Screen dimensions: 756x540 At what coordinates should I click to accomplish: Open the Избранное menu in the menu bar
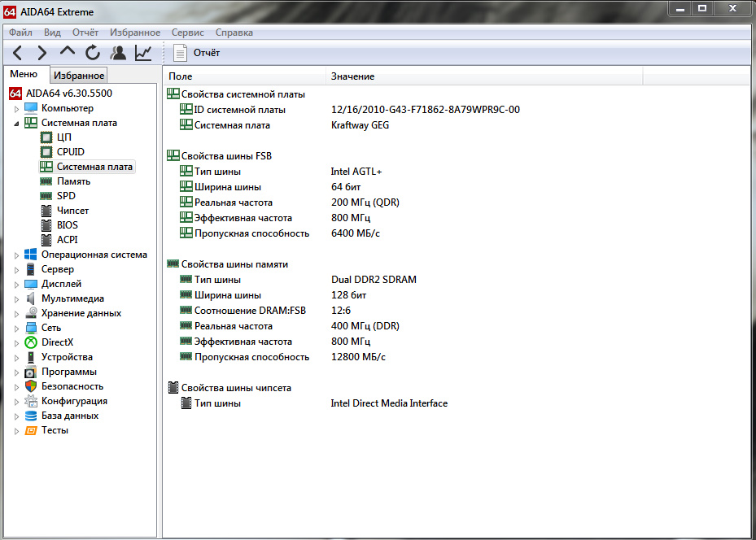coord(135,33)
